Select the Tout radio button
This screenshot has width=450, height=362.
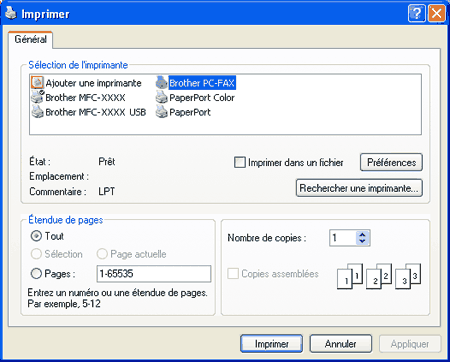coord(36,236)
